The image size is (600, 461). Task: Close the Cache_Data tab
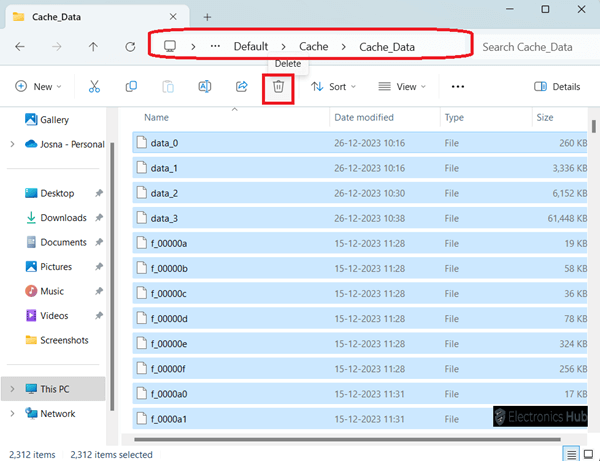tap(173, 17)
